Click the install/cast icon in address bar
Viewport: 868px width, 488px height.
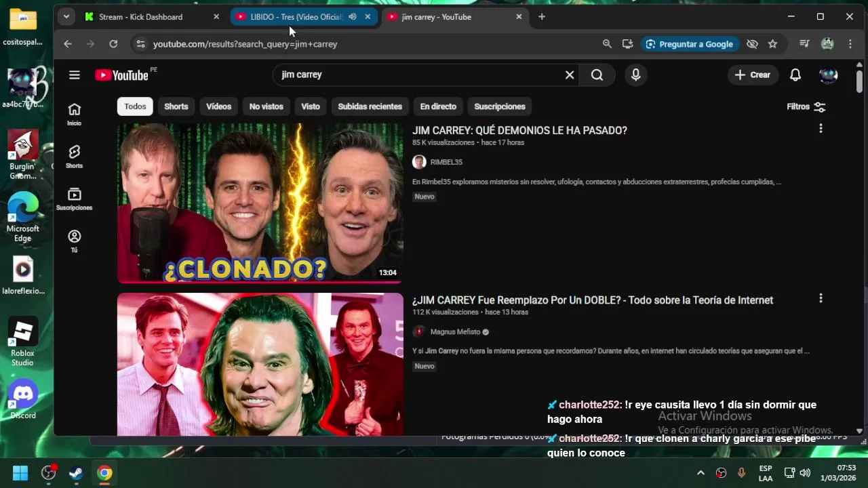627,44
